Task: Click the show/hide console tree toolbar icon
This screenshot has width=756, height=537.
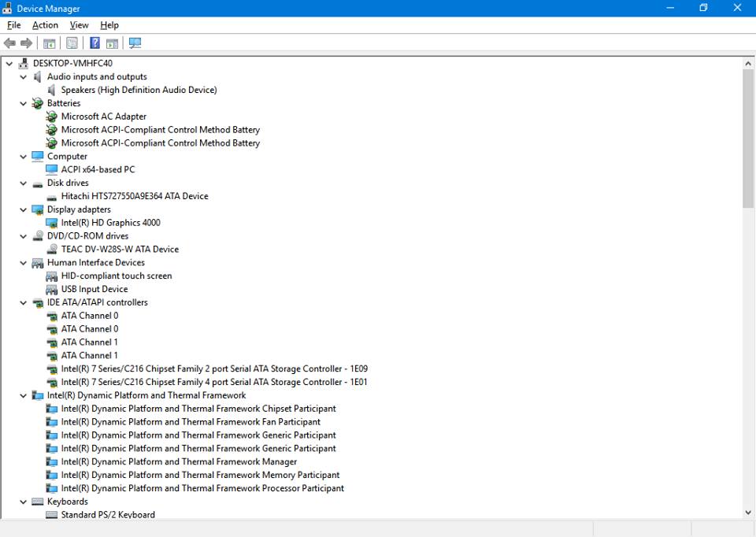Action: coord(49,43)
